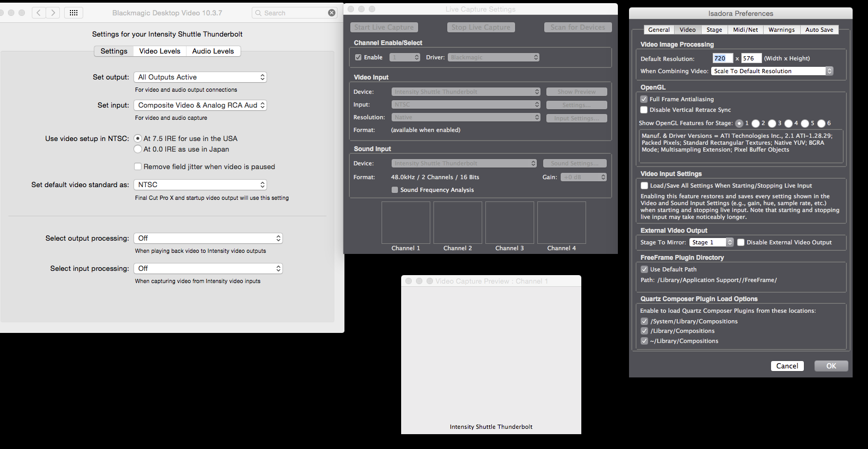
Task: Enable Sound Frequency Analysis checkbox
Action: click(x=395, y=190)
